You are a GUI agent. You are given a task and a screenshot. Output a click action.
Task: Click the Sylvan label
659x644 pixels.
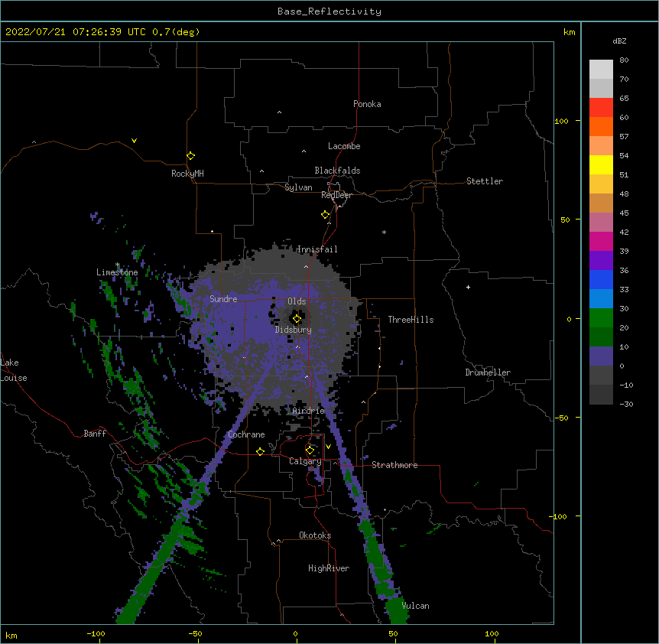(298, 187)
